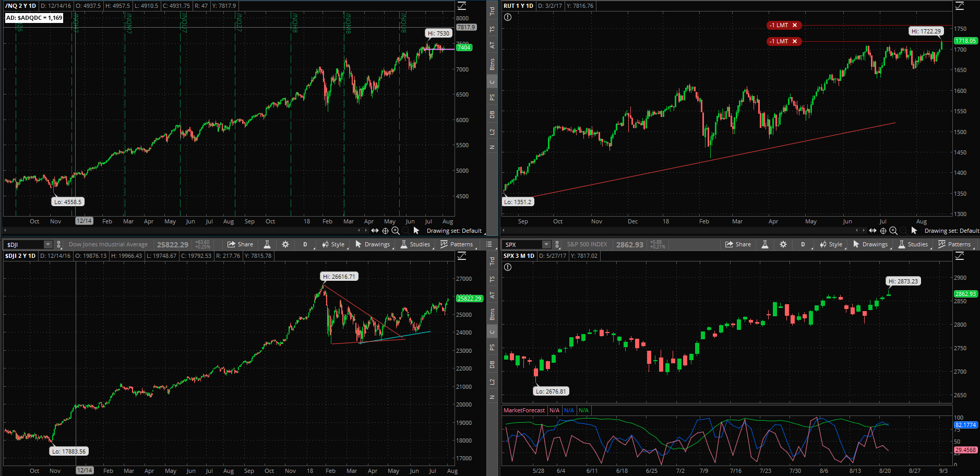The height and width of the screenshot is (476, 980).
Task: Click the SPX symbol input field
Action: click(x=523, y=244)
